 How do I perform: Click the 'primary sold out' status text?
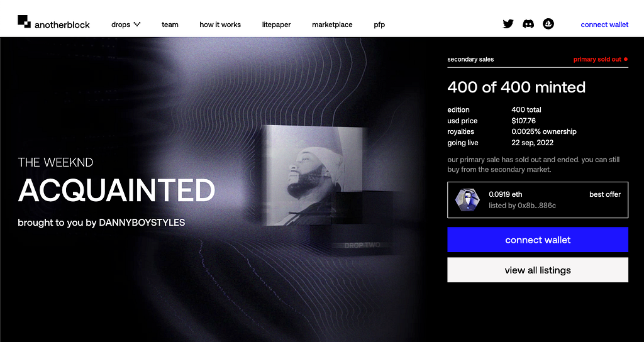[597, 59]
